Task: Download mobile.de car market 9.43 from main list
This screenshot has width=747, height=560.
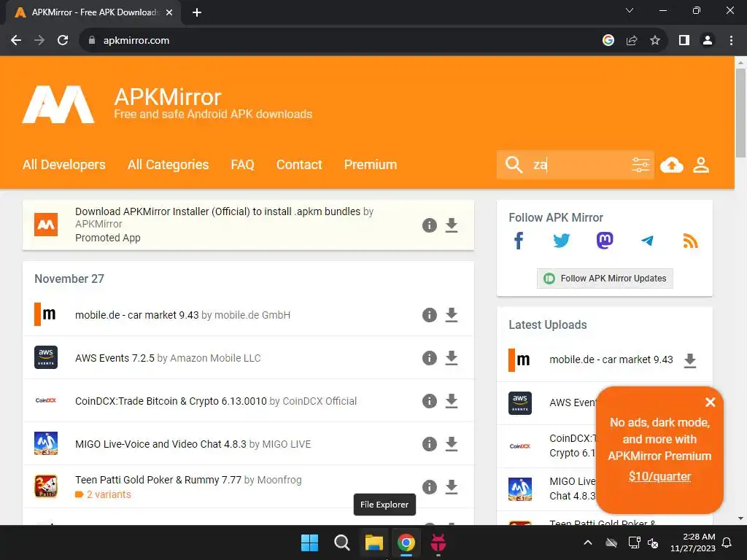Action: (x=451, y=315)
